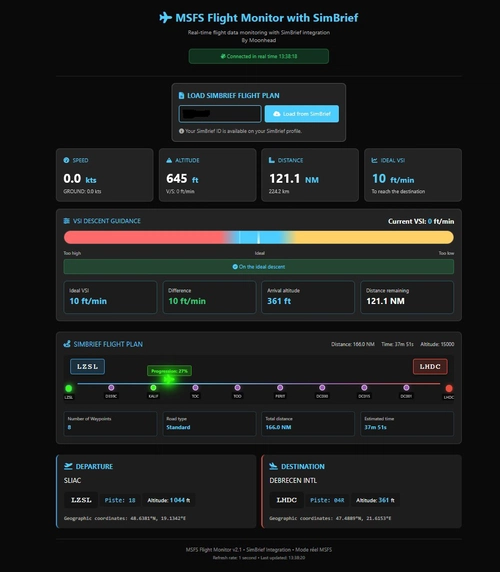Viewport: 500px width, 572px height.
Task: Click the document icon beside Load SimBrief Flight Plan
Action: click(181, 96)
